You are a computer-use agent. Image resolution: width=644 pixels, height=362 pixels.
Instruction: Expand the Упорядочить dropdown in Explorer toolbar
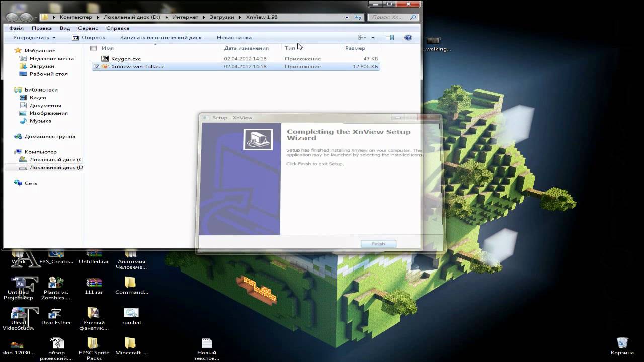pos(34,37)
